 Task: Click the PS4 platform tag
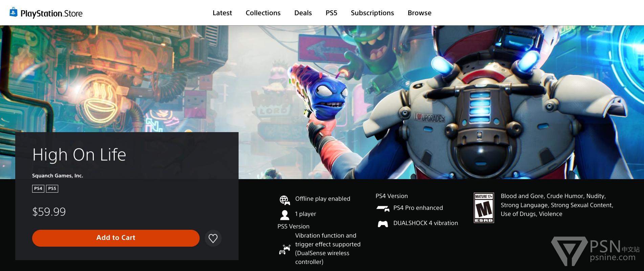38,189
